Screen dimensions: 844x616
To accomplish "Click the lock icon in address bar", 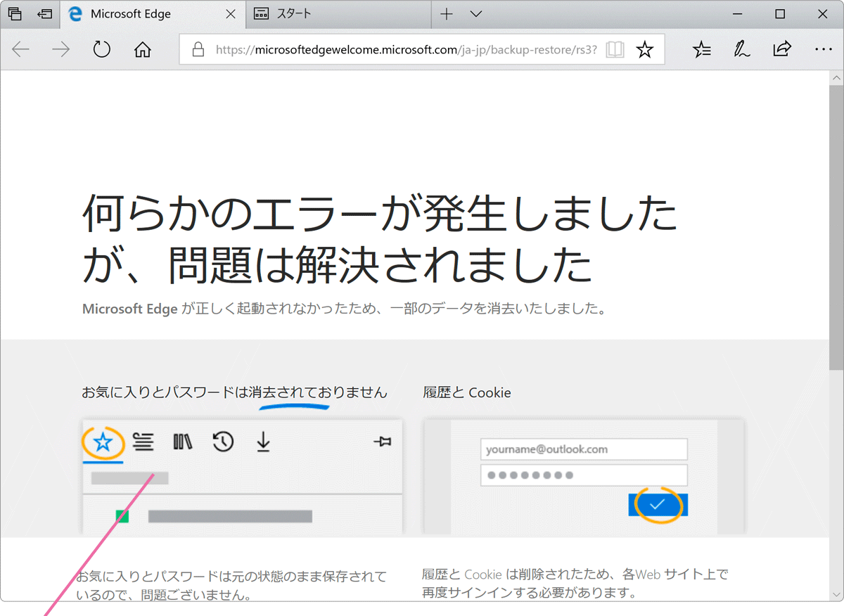I will pos(198,49).
